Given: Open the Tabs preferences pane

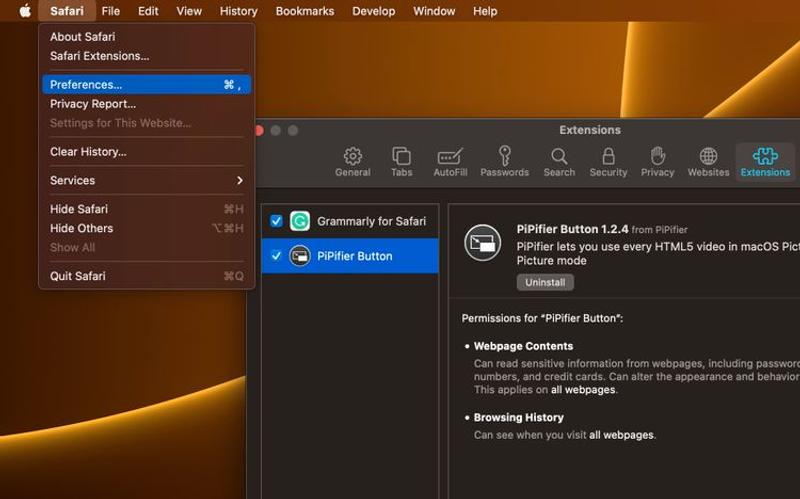Looking at the screenshot, I should tap(402, 162).
